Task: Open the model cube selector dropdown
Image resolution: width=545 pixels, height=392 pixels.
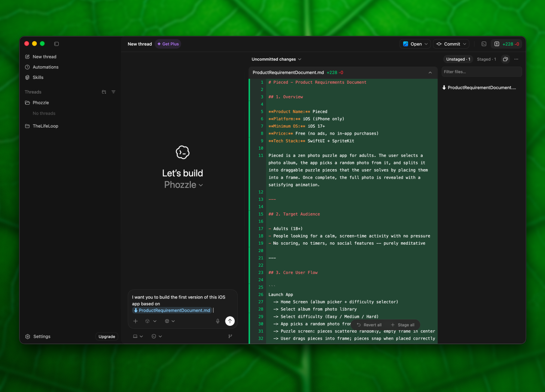Action: coord(151,321)
